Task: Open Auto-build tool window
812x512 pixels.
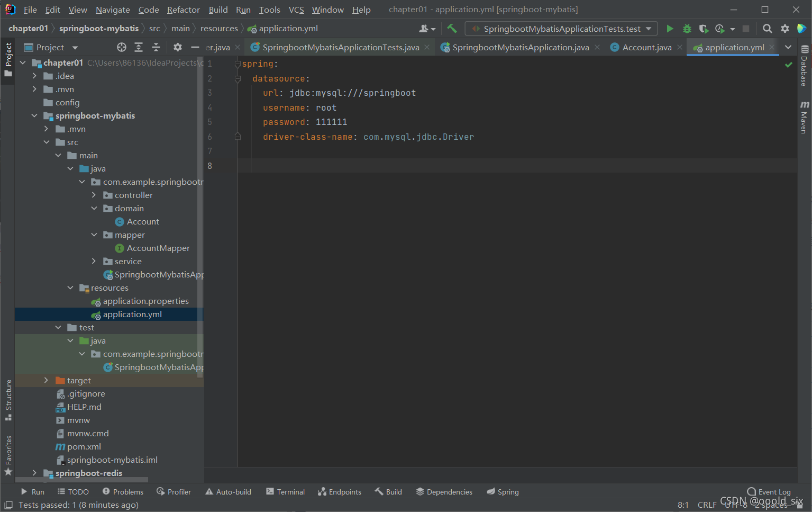Action: 228,492
